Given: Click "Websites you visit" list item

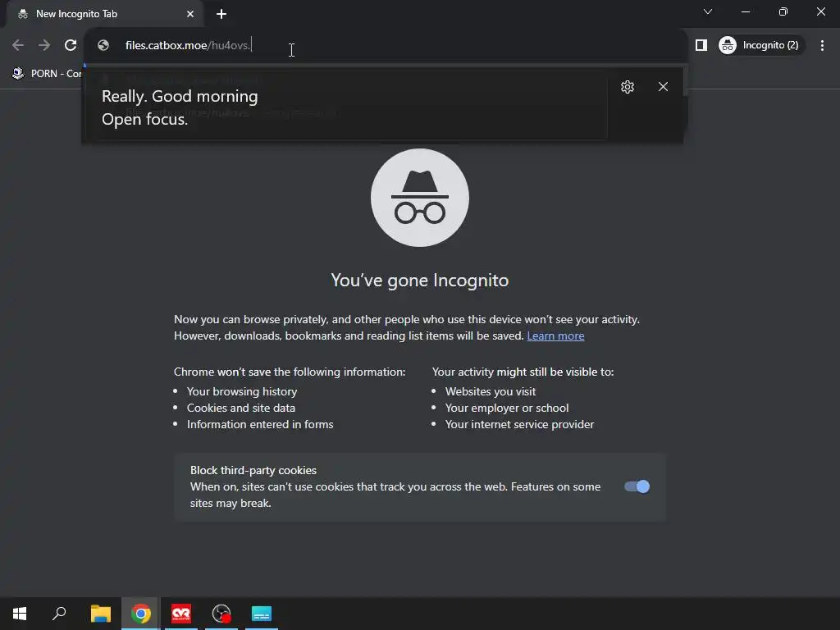Looking at the screenshot, I should coord(491,391).
